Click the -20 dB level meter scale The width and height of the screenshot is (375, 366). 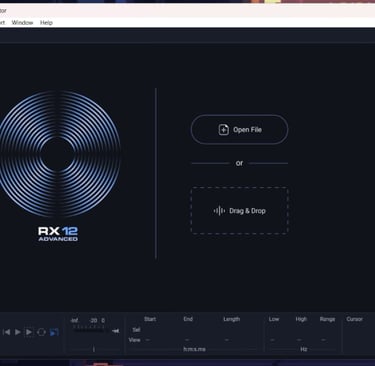(x=93, y=320)
